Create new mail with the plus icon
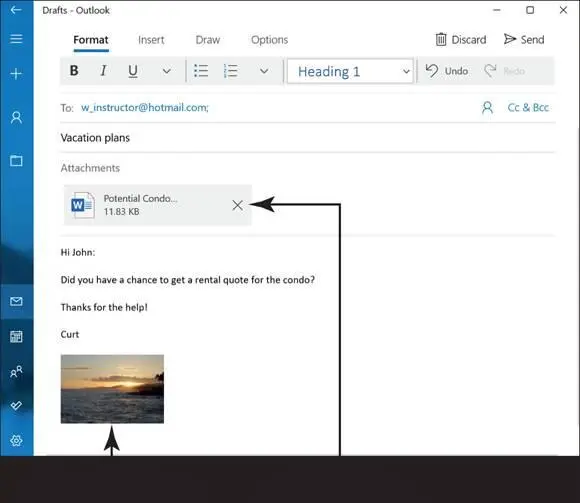Viewport: 580px width, 503px height. point(16,74)
